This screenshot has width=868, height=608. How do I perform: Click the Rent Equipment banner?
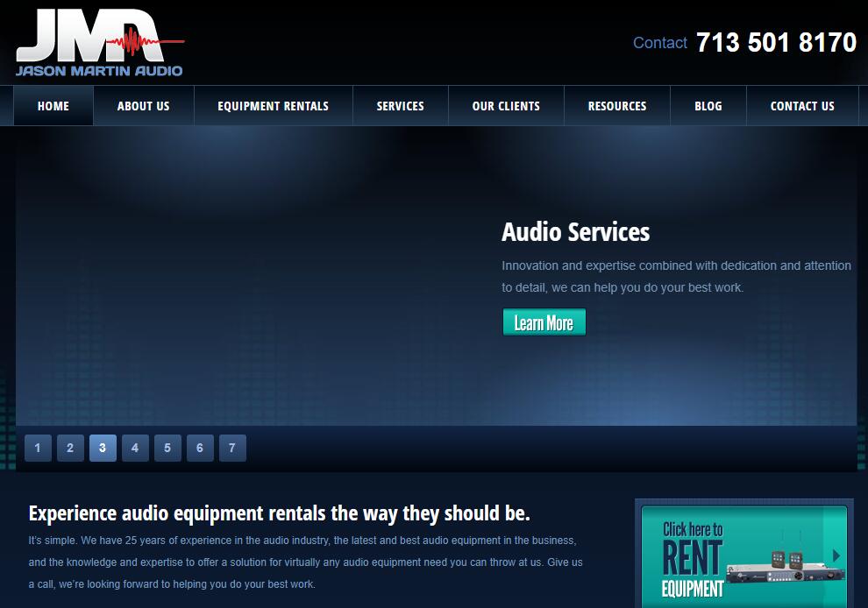744,556
